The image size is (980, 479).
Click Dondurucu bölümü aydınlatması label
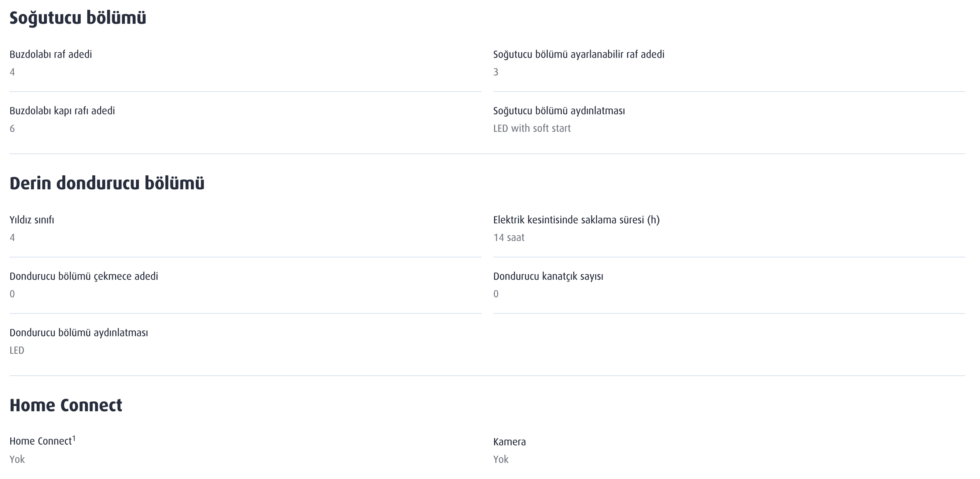[x=79, y=333]
